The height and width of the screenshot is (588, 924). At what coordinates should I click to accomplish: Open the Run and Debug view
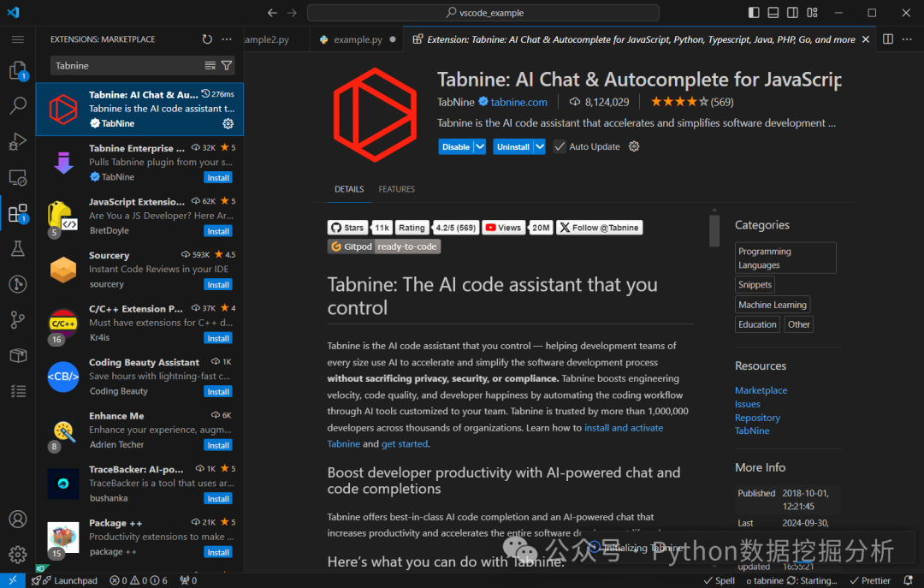coord(18,141)
